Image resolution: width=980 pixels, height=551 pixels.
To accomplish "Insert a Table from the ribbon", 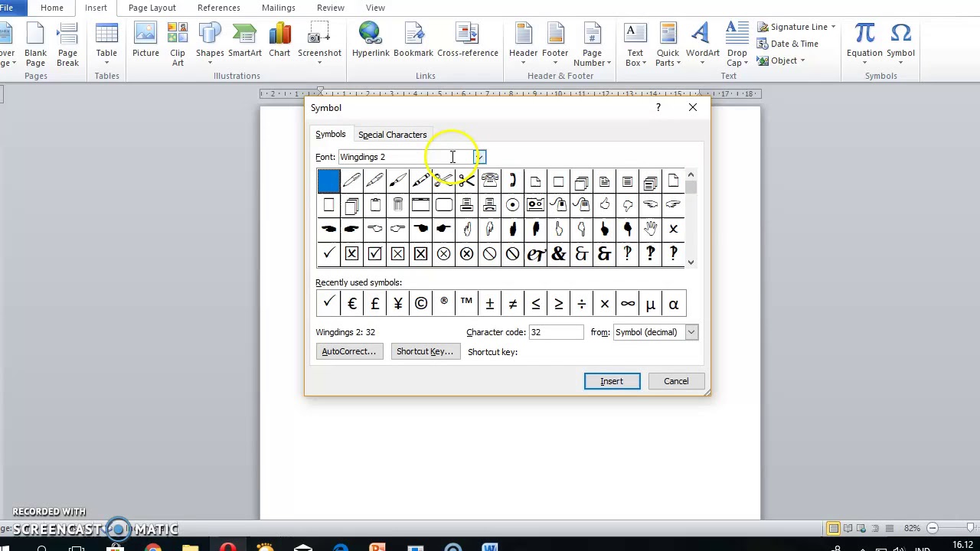I will [x=106, y=44].
